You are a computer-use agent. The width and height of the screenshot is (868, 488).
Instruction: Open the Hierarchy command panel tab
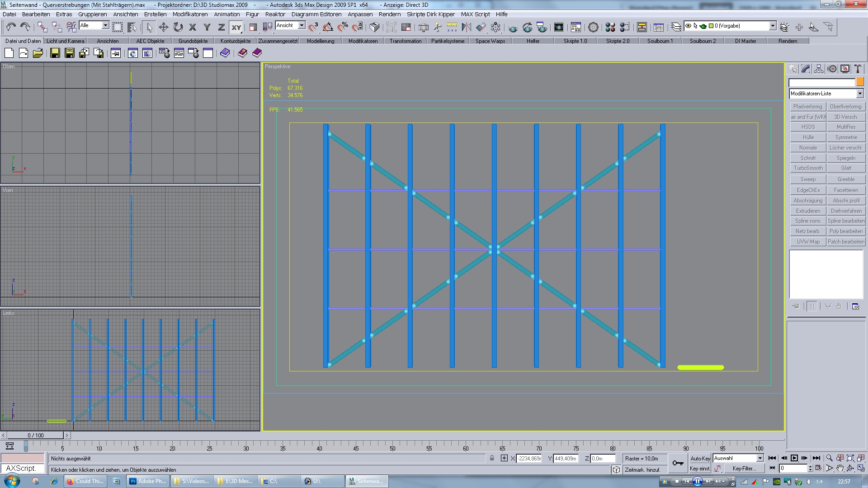click(819, 69)
